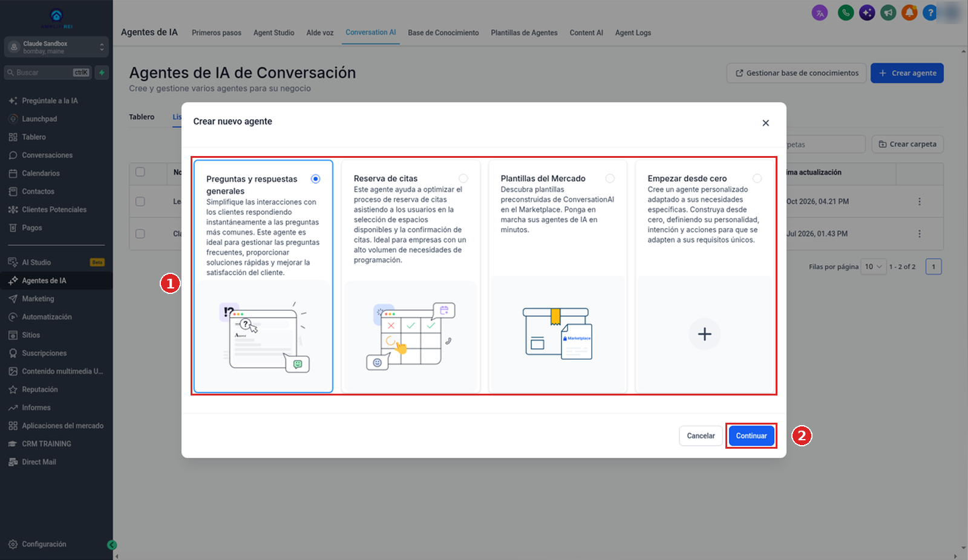Click the Continuar button
The height and width of the screenshot is (560, 968).
click(x=751, y=436)
